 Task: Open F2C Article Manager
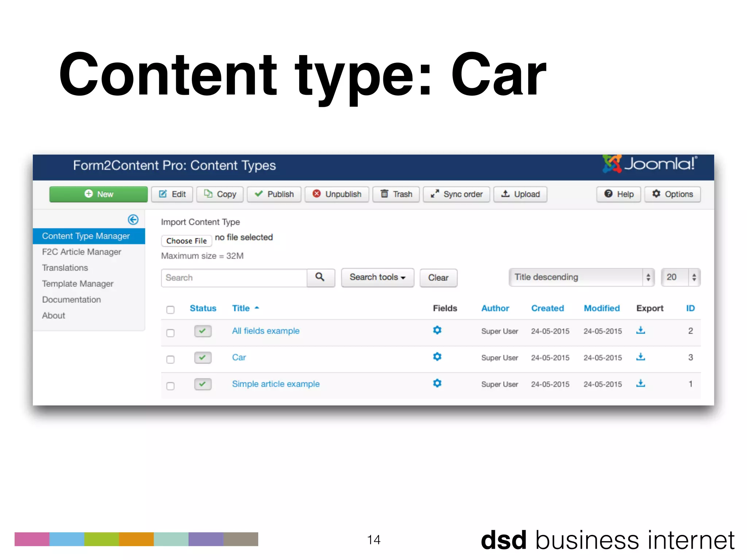(82, 252)
